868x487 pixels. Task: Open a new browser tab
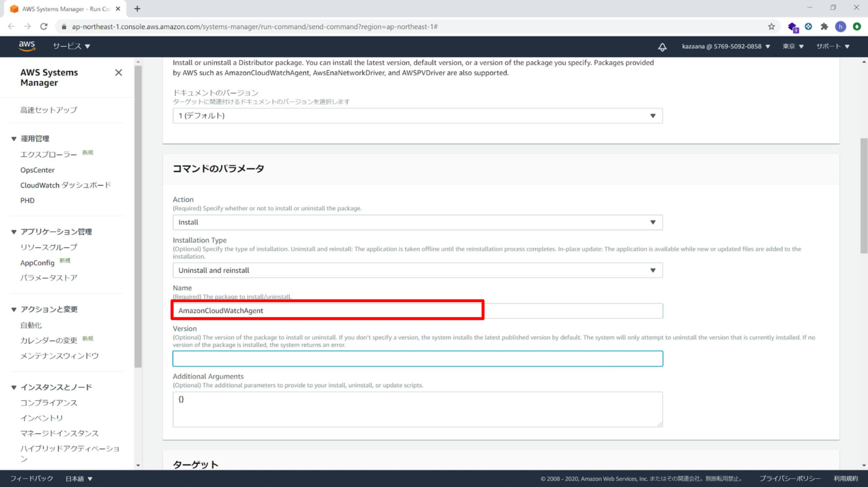[x=137, y=8]
